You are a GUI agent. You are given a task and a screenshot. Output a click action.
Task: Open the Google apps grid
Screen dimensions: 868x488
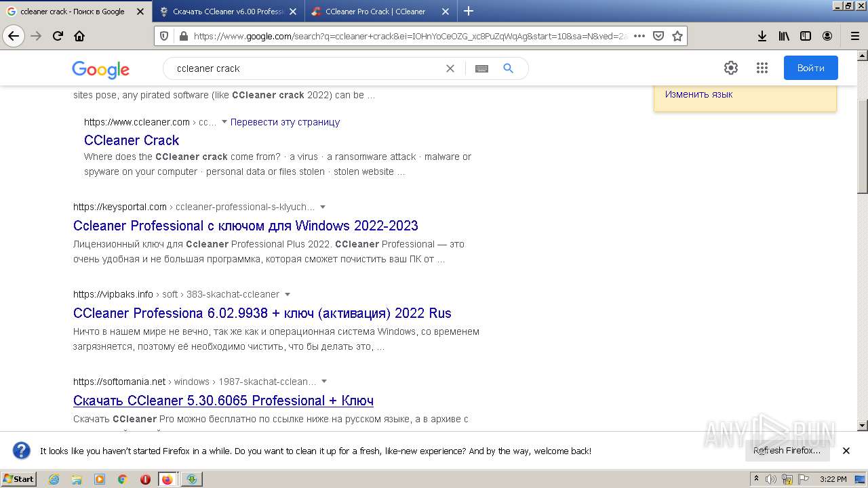click(762, 68)
